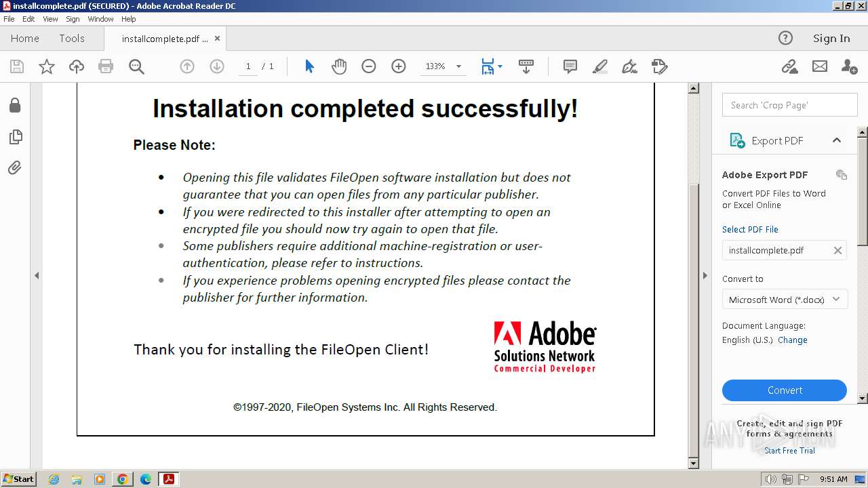Screen dimensions: 868x488
Task: Click the Change language link
Action: pyautogui.click(x=792, y=340)
